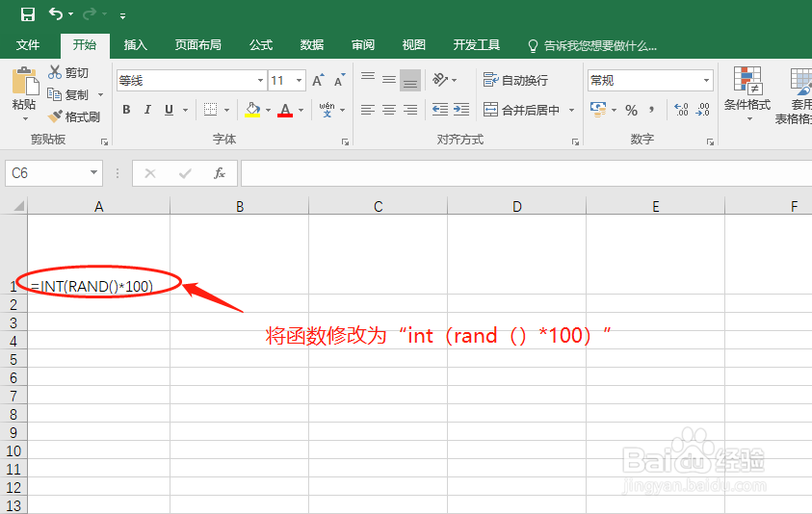Screen dimensions: 812x514
Task: Cut selection with 剪切
Action: tap(68, 73)
